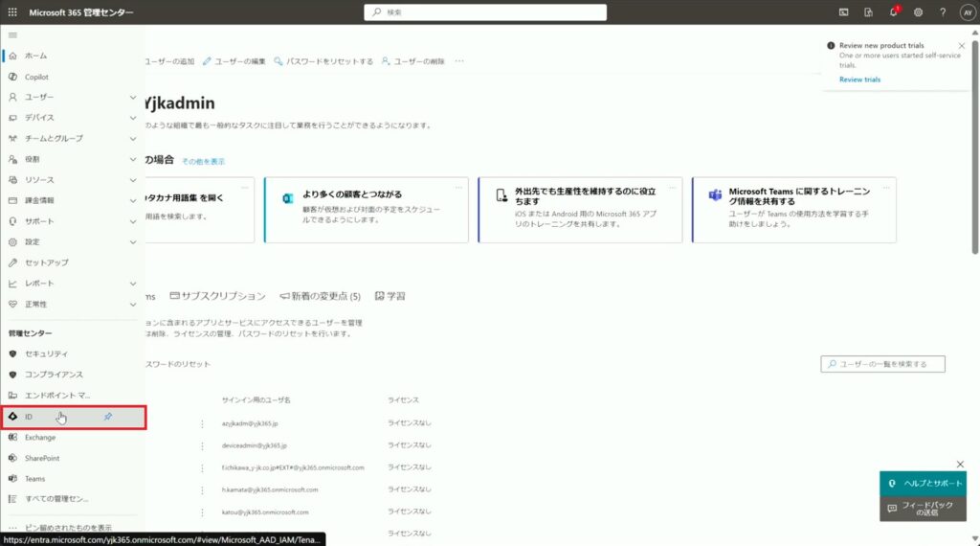Dismiss the Review new product trials notification
Screen dimensions: 980x546
[961, 46]
